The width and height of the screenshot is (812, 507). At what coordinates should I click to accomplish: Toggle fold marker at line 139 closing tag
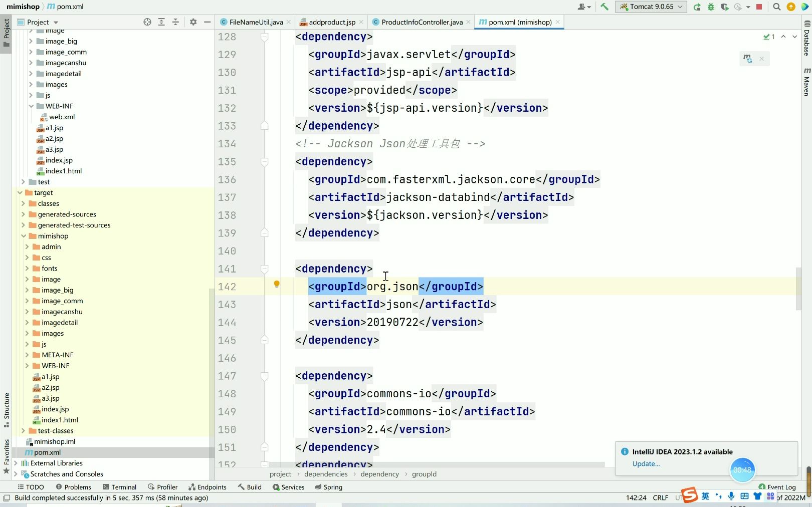264,233
